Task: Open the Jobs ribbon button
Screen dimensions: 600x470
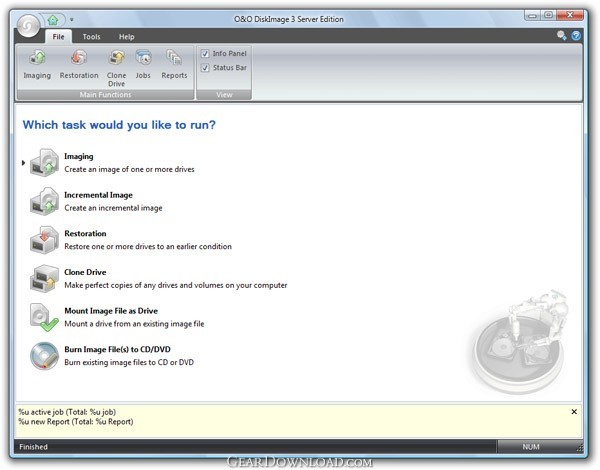Action: tap(143, 64)
